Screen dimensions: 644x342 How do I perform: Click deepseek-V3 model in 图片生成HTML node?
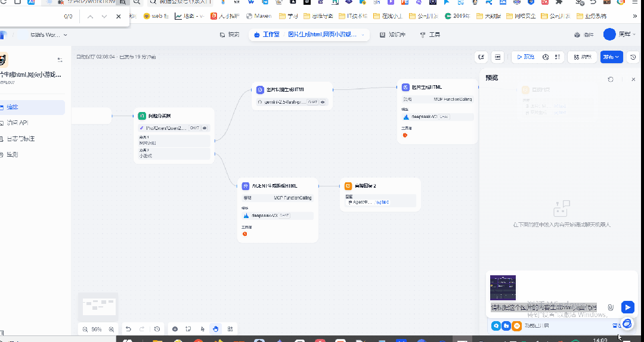[438, 117]
